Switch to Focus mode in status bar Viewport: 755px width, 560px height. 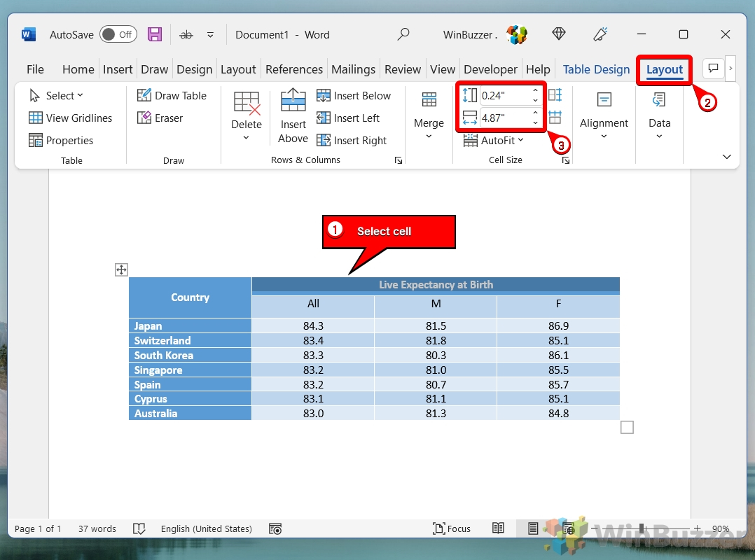pos(452,528)
